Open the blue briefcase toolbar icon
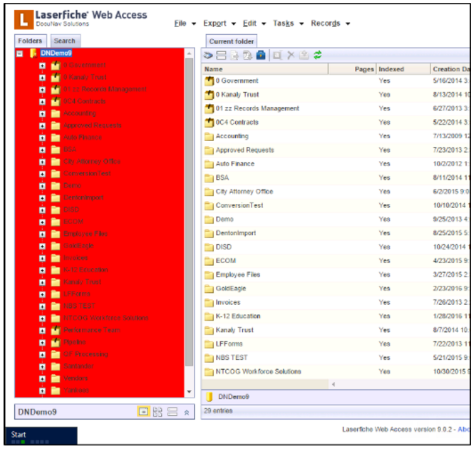 click(261, 56)
